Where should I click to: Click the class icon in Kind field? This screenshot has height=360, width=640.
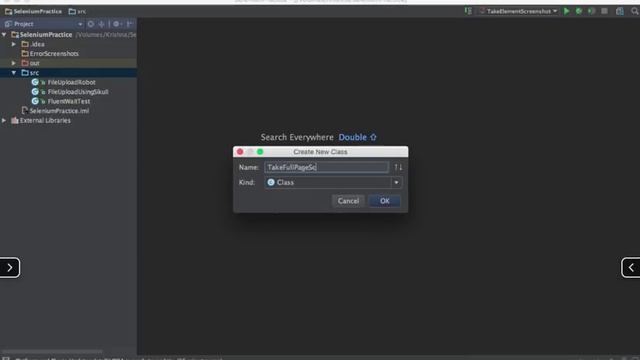271,182
